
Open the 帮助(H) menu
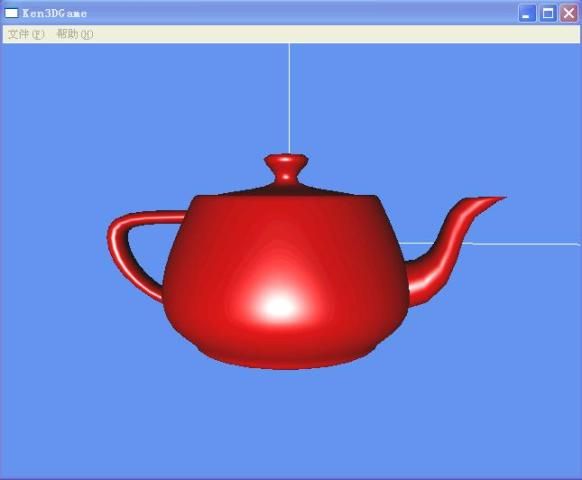[x=75, y=35]
